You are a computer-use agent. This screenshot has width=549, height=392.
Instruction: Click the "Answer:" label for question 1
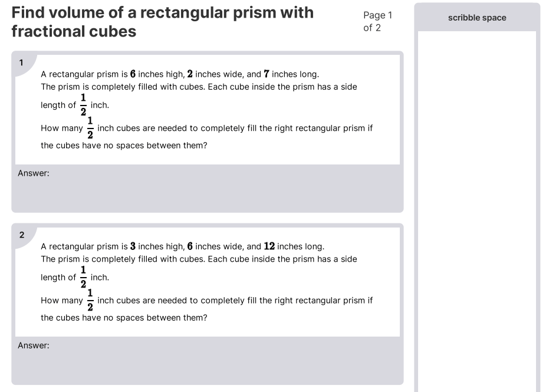(34, 173)
